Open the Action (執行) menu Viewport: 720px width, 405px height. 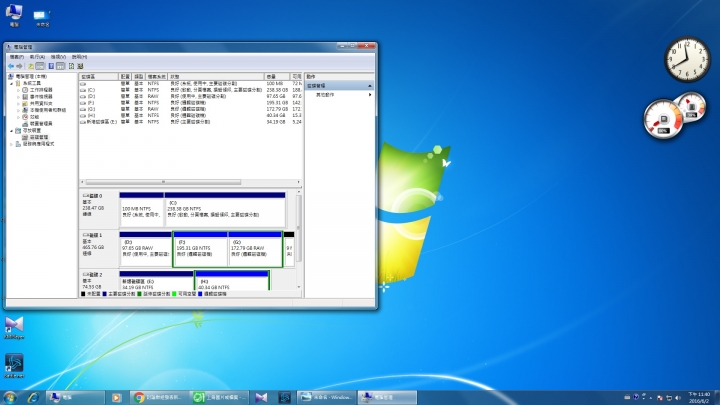(x=37, y=57)
